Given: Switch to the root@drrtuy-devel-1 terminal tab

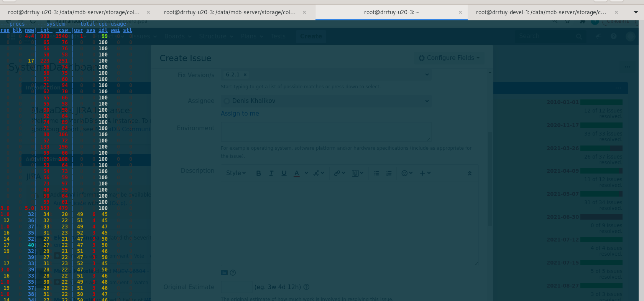Looking at the screenshot, I should (x=540, y=12).
